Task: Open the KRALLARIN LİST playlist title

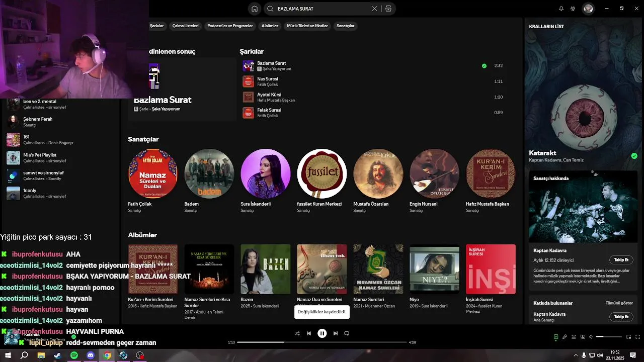Action: click(546, 27)
